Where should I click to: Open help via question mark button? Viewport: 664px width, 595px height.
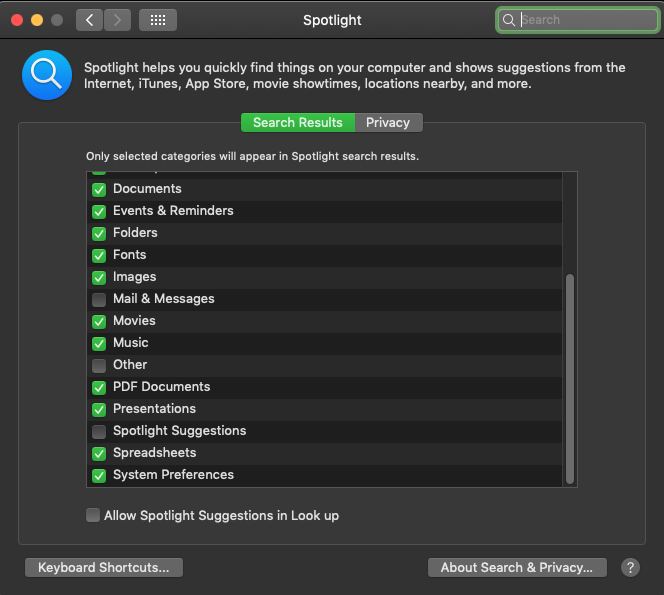click(630, 567)
